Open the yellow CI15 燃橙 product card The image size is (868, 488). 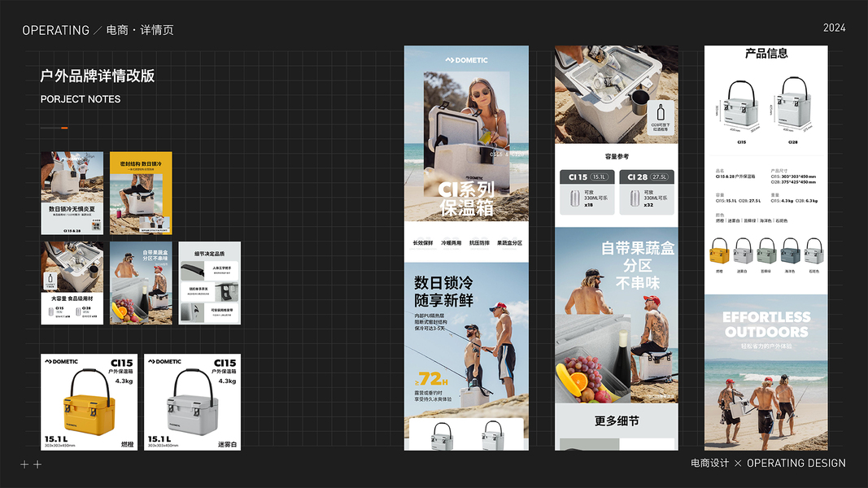[x=89, y=403]
